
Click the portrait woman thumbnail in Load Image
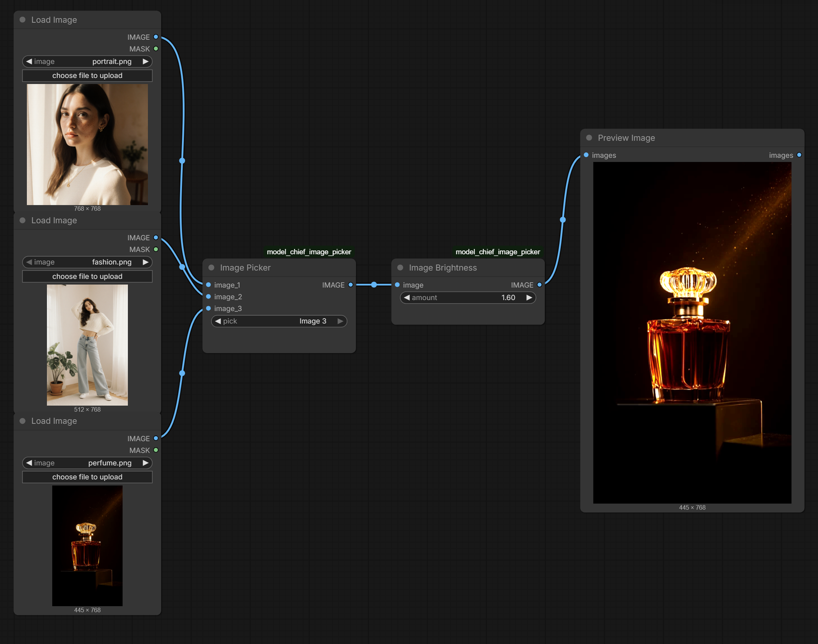pyautogui.click(x=87, y=145)
